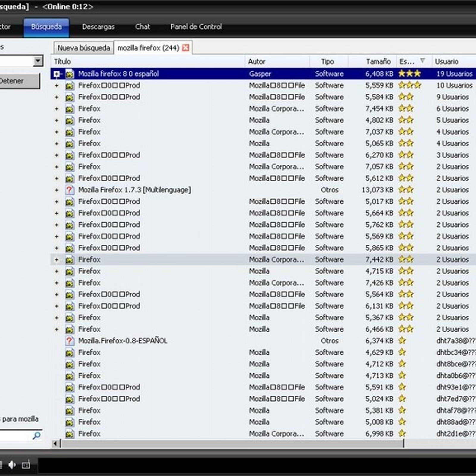476x476 pixels.
Task: Click question-mark icon of Mozilla Firefox 1.7.3 [Multilenguage]
Action: tap(70, 190)
